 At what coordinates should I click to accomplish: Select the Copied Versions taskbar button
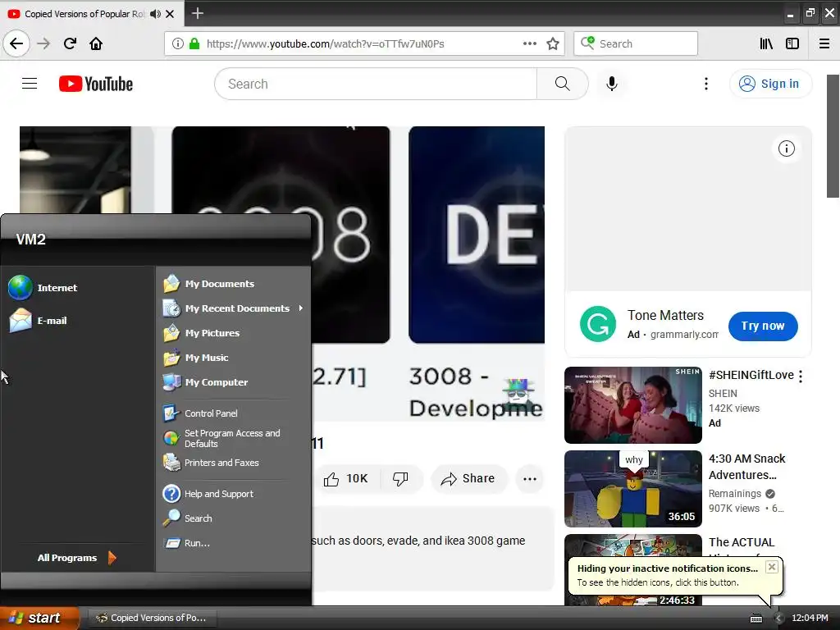pyautogui.click(x=151, y=618)
